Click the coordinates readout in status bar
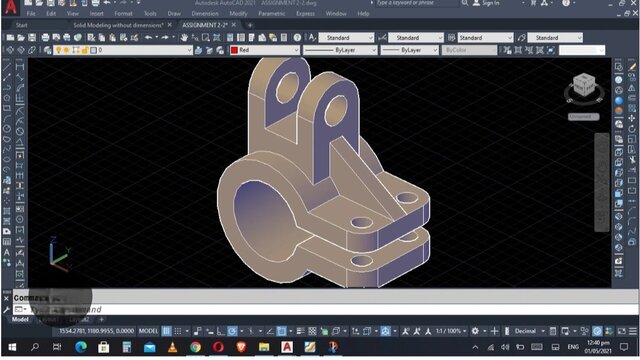 (96, 331)
